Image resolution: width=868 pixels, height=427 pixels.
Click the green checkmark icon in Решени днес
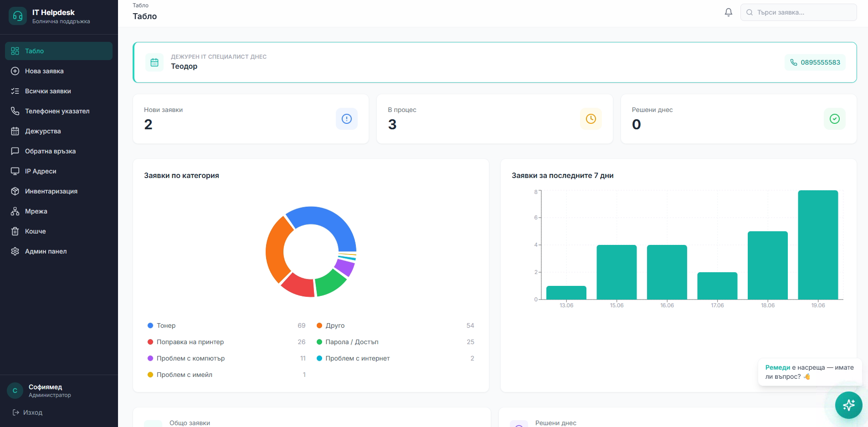(835, 119)
